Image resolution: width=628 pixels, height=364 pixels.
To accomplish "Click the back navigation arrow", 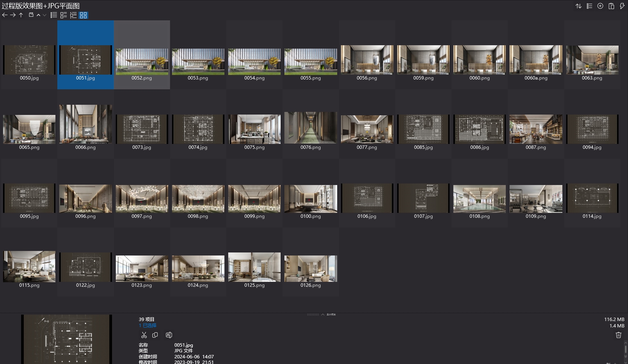I will (x=5, y=15).
